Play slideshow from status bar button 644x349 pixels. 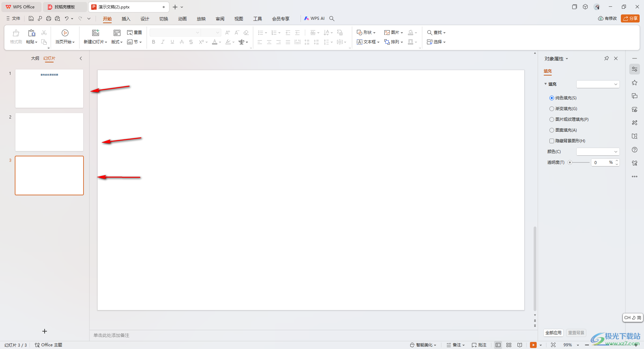(533, 345)
